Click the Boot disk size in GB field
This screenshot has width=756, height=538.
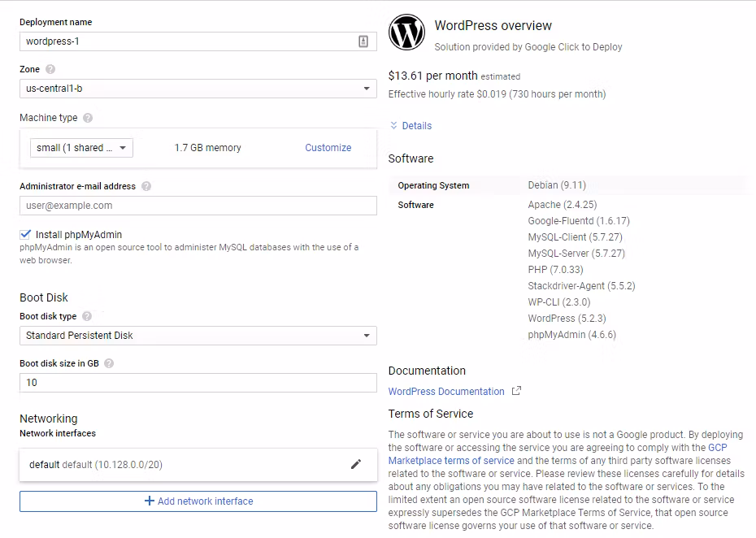point(198,382)
